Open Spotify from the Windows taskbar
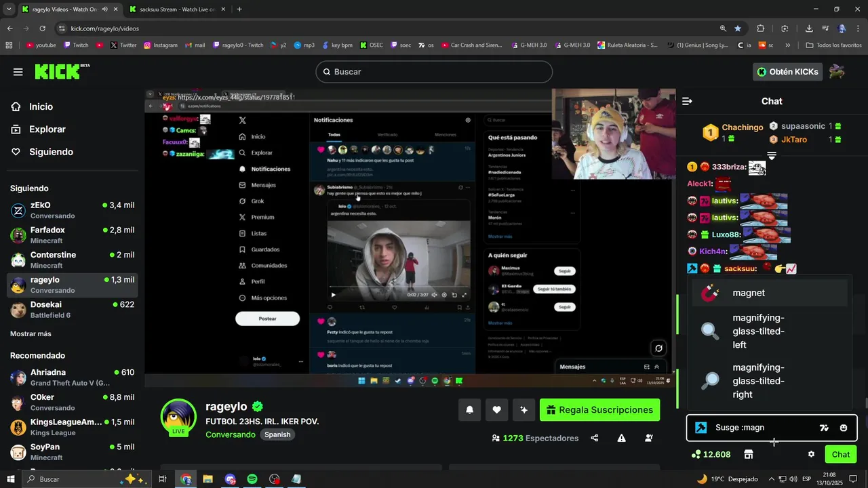Screen dimensions: 868x488 tap(252, 479)
